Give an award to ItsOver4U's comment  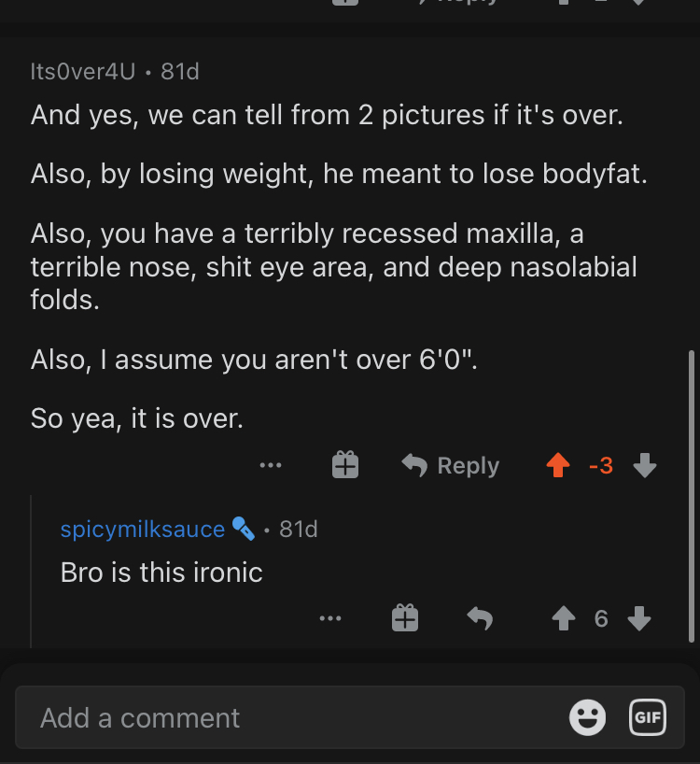click(x=345, y=465)
